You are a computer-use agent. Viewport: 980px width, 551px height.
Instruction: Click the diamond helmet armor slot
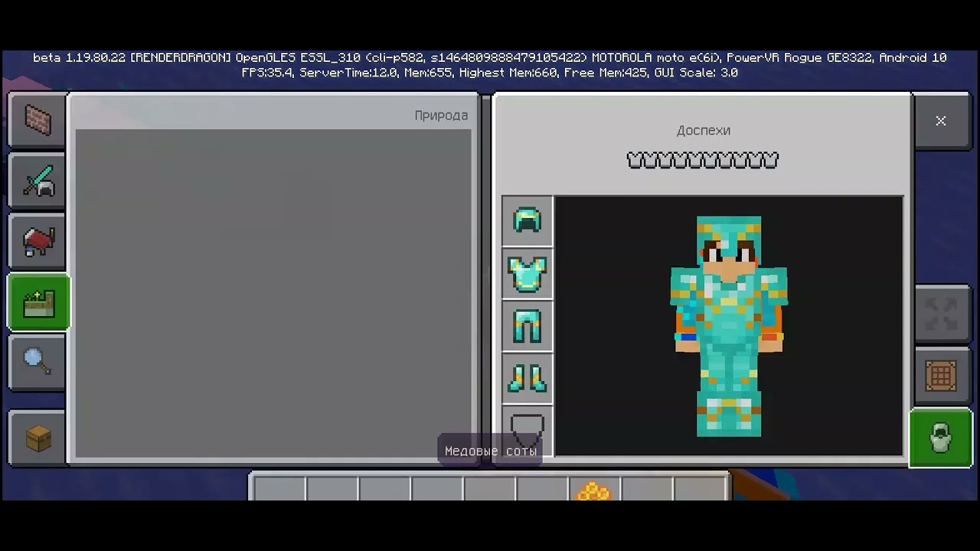click(x=527, y=221)
